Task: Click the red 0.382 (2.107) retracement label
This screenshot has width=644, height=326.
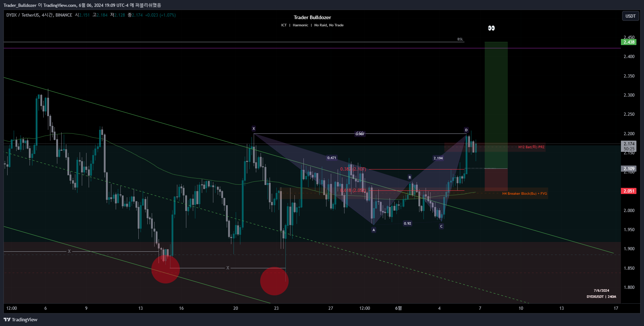Action: point(353,169)
